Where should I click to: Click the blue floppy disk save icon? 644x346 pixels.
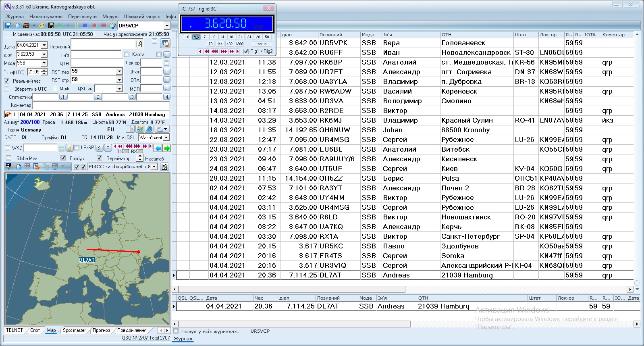(8, 25)
